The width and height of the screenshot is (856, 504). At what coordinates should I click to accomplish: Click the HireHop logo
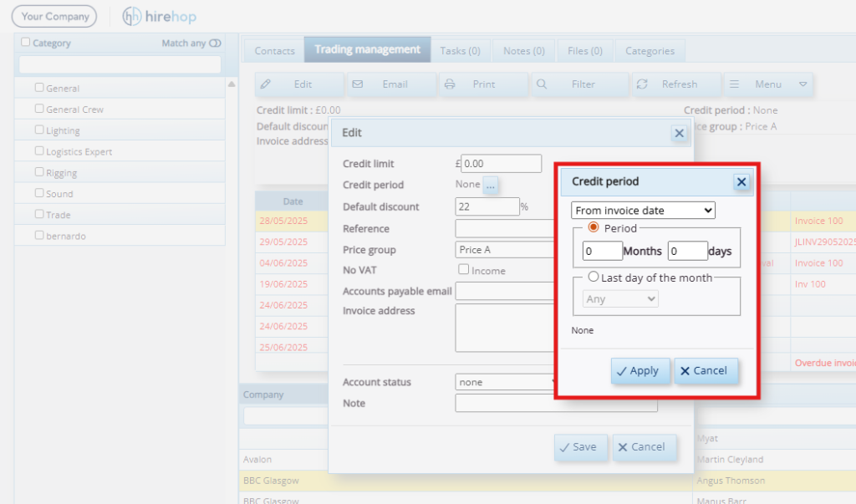coord(160,17)
